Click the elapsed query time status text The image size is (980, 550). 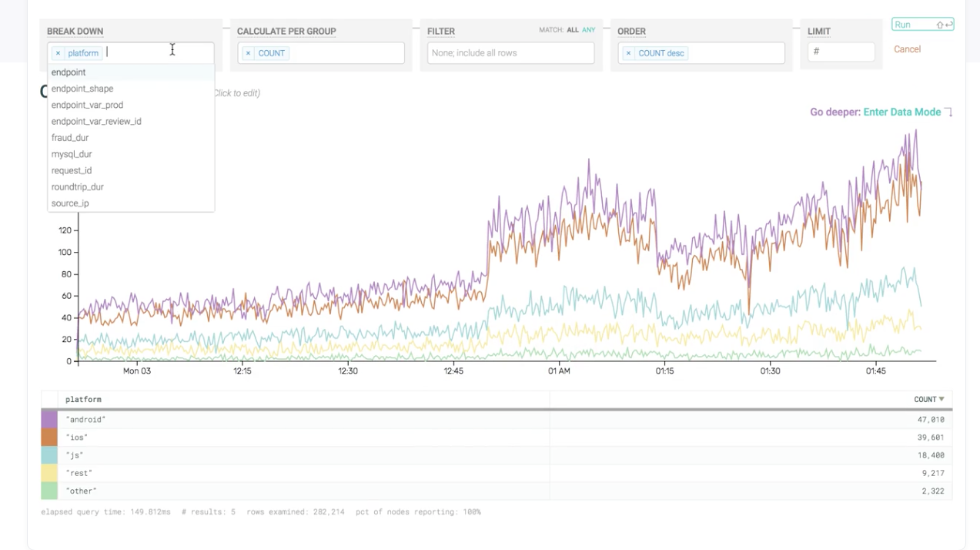[106, 511]
